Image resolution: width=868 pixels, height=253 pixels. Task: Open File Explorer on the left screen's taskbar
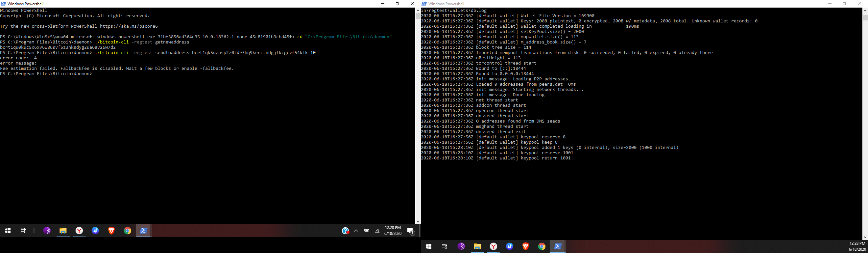pos(63,231)
